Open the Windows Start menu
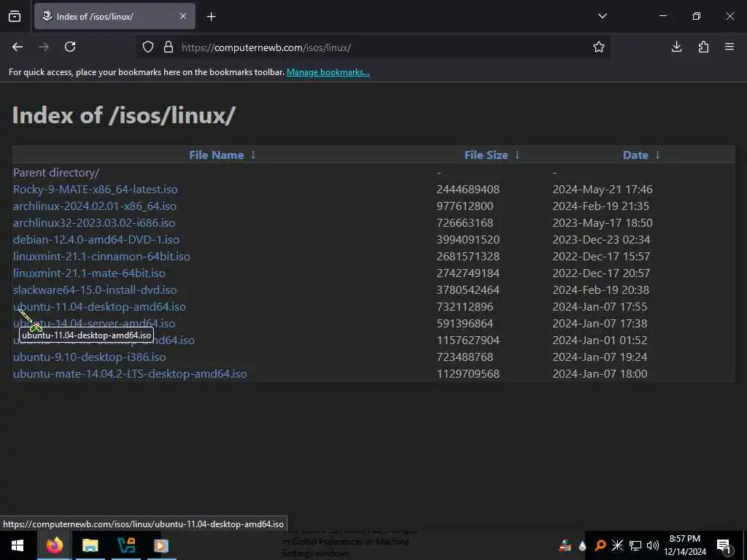This screenshot has width=747, height=560. [18, 545]
